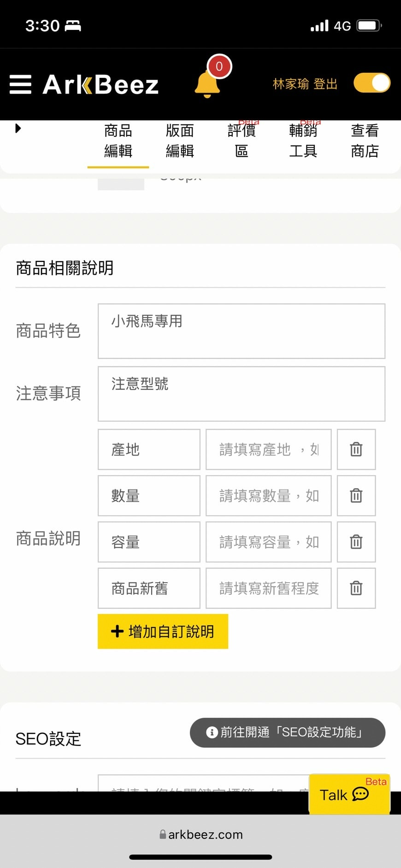Focus the 商品特色 text field
Viewport: 401px width, 868px height.
242,331
